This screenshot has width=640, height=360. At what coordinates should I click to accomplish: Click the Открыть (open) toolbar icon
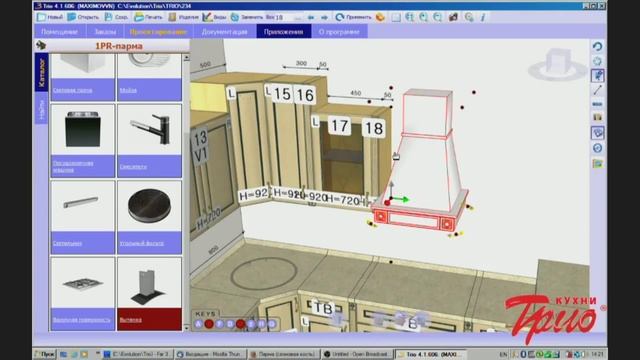point(72,17)
